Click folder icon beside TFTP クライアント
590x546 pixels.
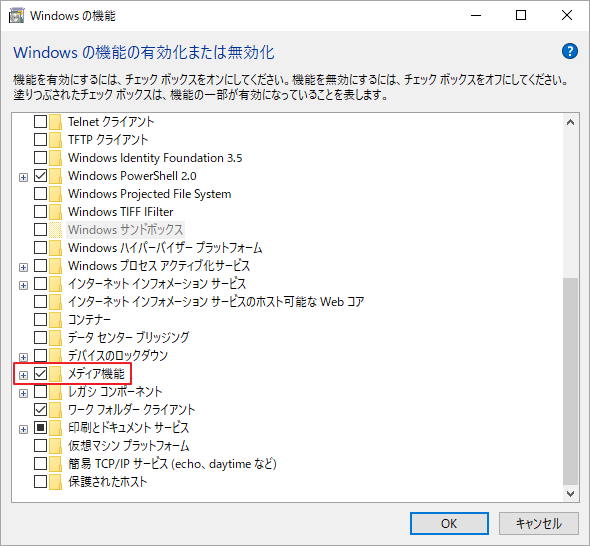click(x=56, y=140)
